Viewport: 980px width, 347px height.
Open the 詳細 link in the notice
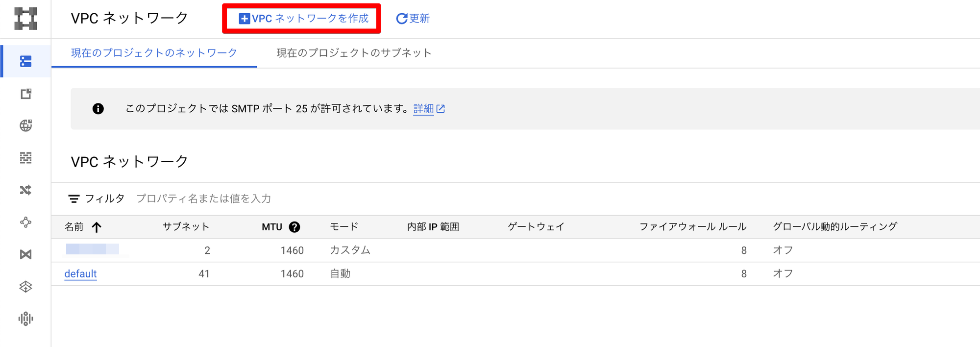click(424, 109)
